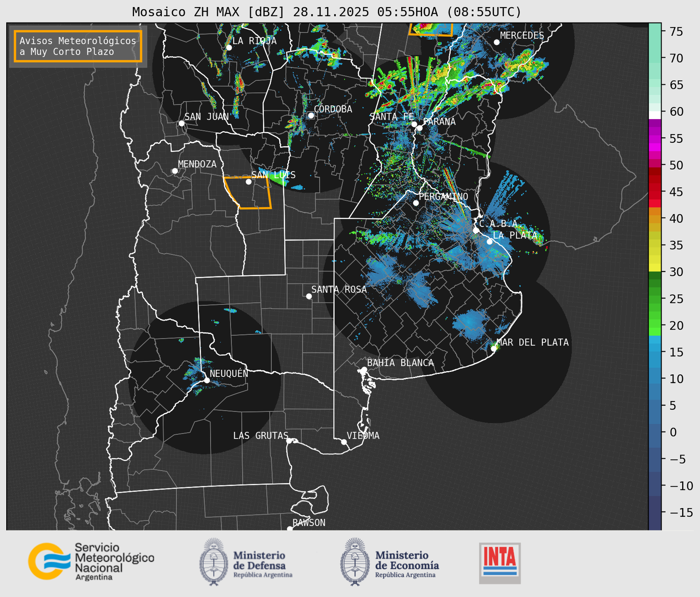Select the orange warning polygon near San Luis
Screen dimensions: 700x597
point(248,193)
